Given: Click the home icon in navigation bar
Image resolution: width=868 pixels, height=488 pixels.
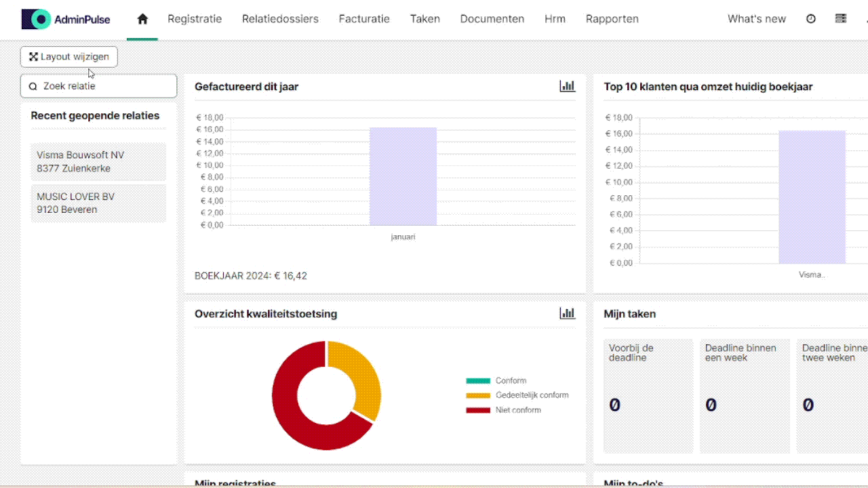Looking at the screenshot, I should coord(142,19).
